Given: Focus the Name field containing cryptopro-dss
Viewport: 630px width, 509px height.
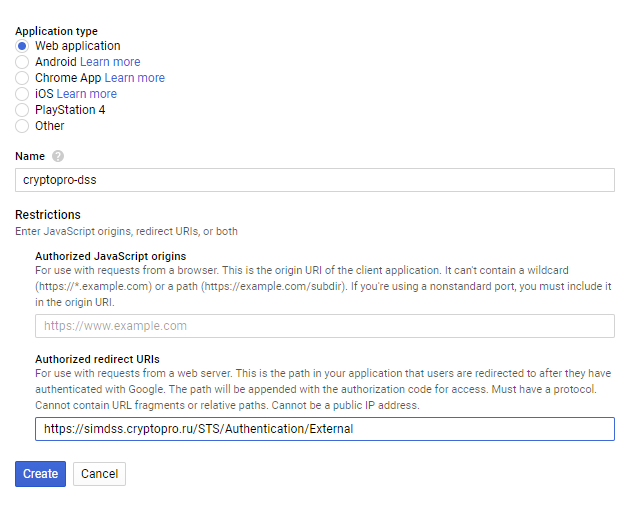Looking at the screenshot, I should tap(314, 179).
